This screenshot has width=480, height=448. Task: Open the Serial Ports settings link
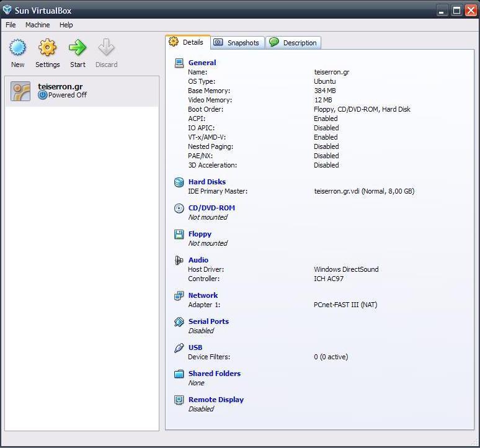208,321
